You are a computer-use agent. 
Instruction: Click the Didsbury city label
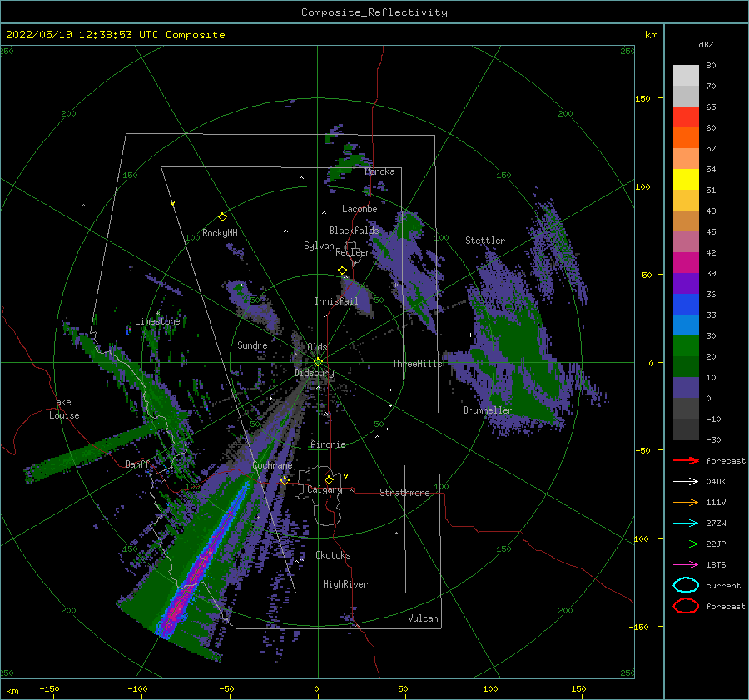314,373
